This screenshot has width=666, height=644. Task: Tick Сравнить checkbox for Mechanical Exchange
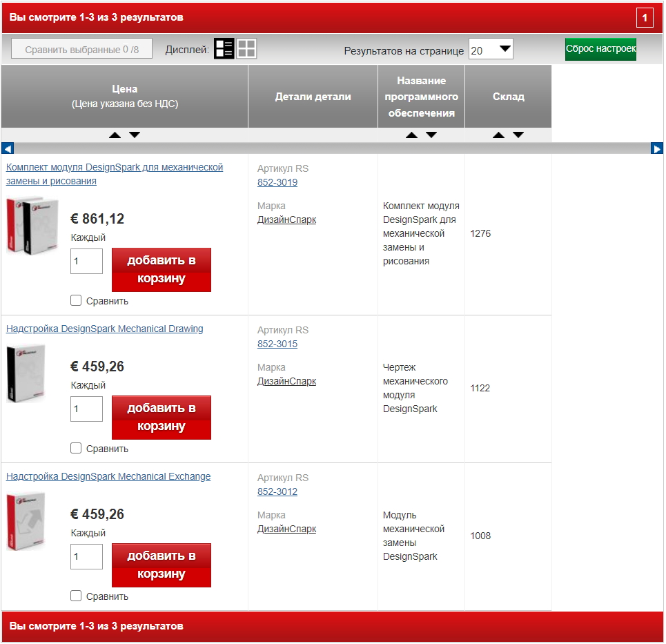(x=76, y=596)
